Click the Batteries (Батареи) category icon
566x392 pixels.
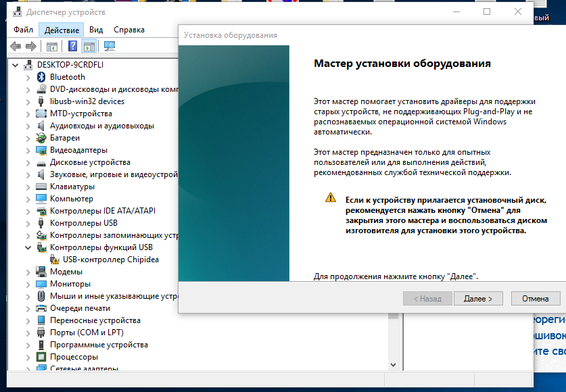tap(42, 138)
